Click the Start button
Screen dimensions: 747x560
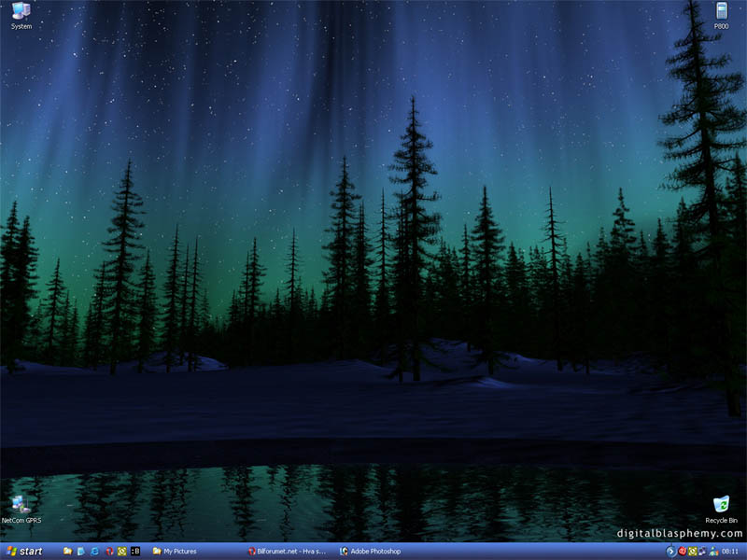tap(25, 552)
